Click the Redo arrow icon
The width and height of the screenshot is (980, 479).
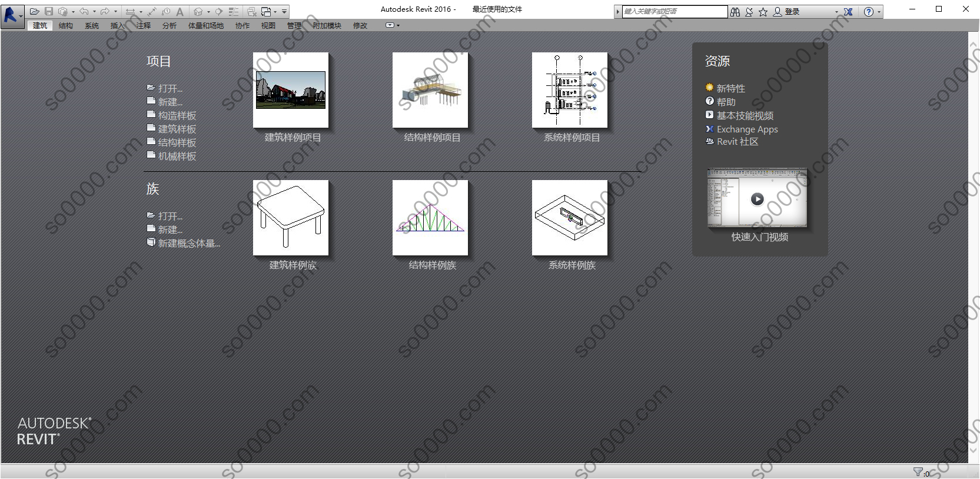105,11
